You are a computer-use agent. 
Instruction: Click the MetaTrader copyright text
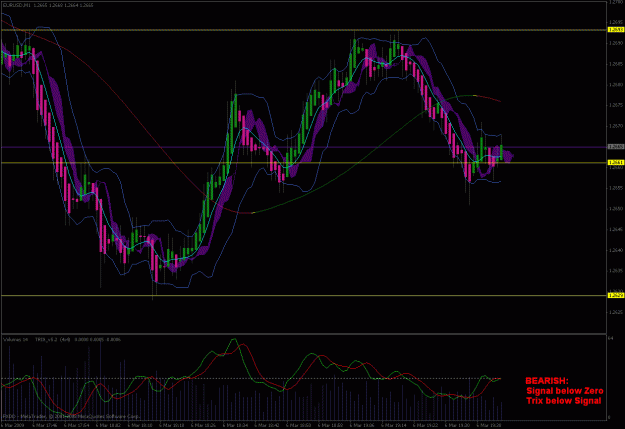click(x=72, y=417)
